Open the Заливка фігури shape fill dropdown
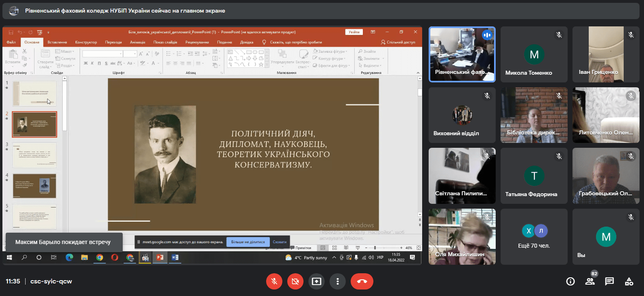The width and height of the screenshot is (644, 296). click(330, 52)
